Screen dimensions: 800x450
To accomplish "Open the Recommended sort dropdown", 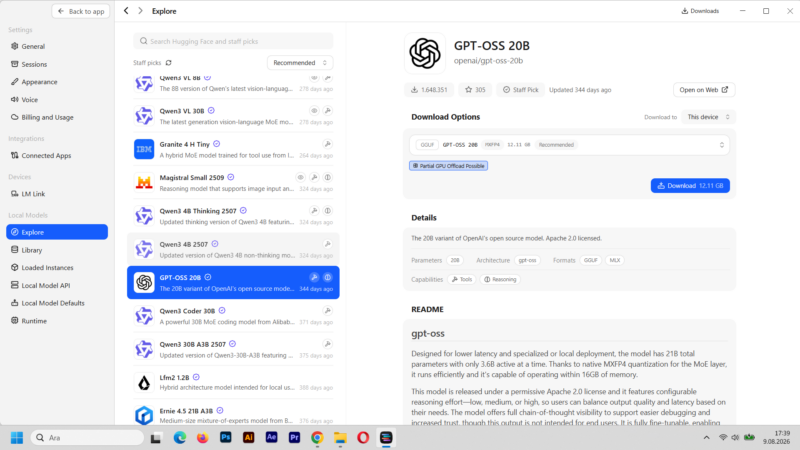I will coord(300,63).
